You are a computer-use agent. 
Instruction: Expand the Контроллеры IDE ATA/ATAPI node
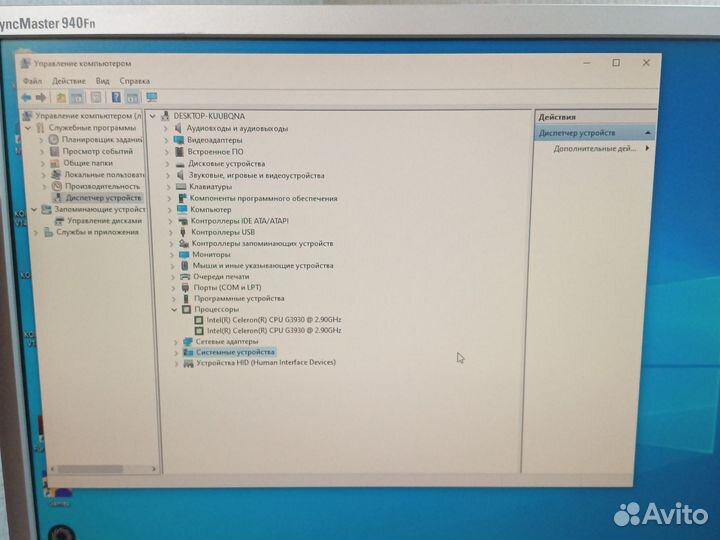point(170,221)
